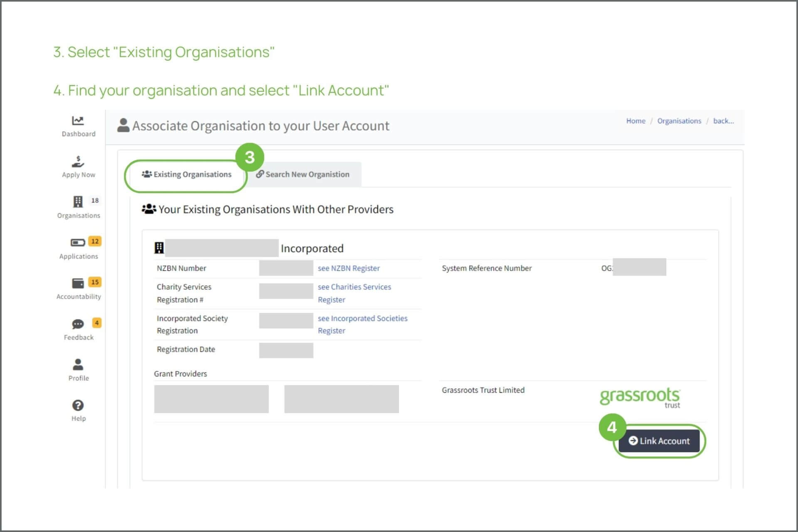The width and height of the screenshot is (798, 532).
Task: Click the 4 badge beside Feedback
Action: pyautogui.click(x=96, y=323)
